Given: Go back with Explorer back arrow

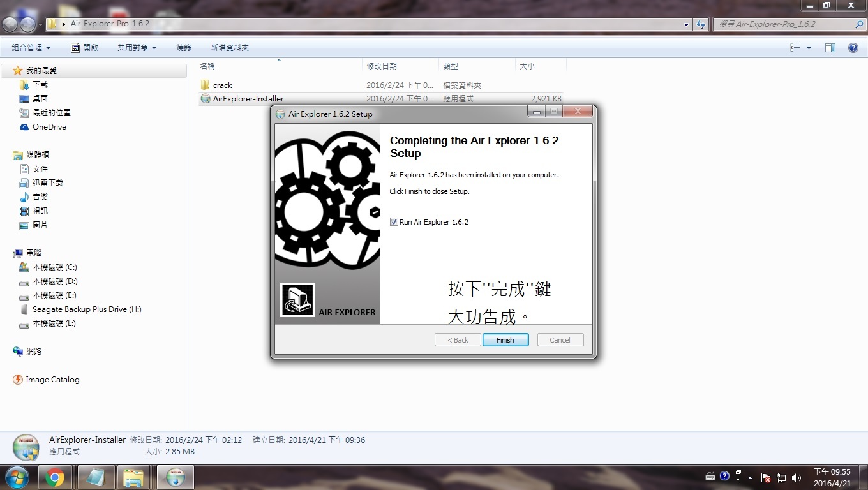Looking at the screenshot, I should click(x=10, y=24).
